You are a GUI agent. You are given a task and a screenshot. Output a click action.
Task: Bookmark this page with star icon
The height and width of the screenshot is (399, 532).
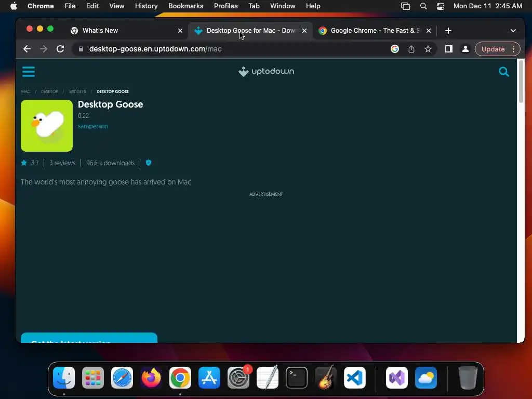coord(428,49)
